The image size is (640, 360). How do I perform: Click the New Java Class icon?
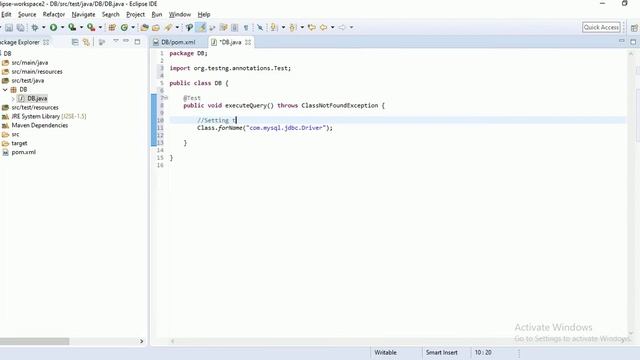[124, 27]
